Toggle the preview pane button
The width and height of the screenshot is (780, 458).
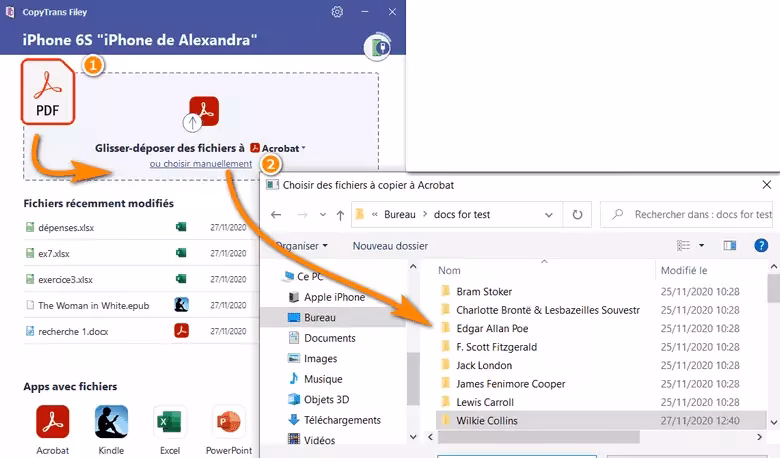pyautogui.click(x=729, y=245)
